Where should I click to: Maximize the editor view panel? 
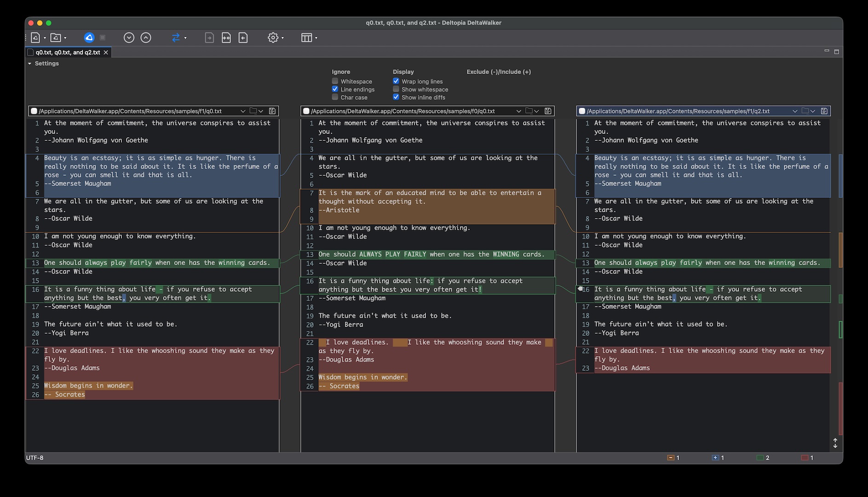coord(836,52)
